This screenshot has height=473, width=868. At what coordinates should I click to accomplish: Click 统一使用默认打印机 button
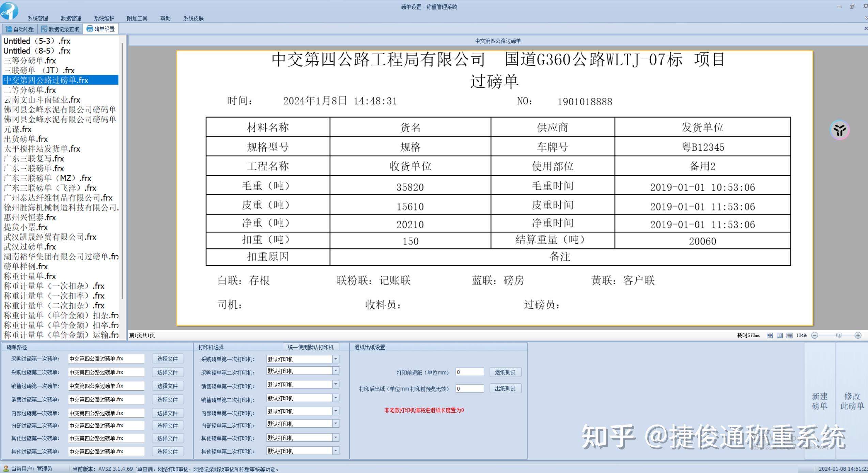tap(310, 347)
